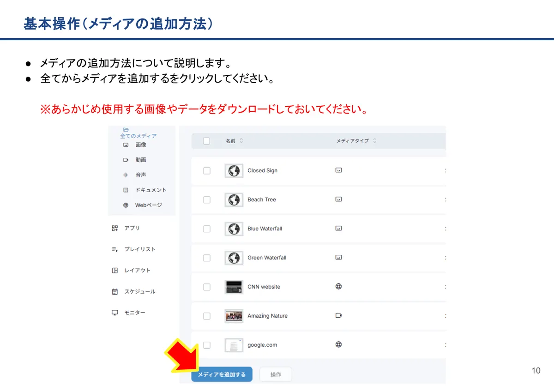Check the google.com row checkbox
This screenshot has width=554, height=392.
pos(207,345)
